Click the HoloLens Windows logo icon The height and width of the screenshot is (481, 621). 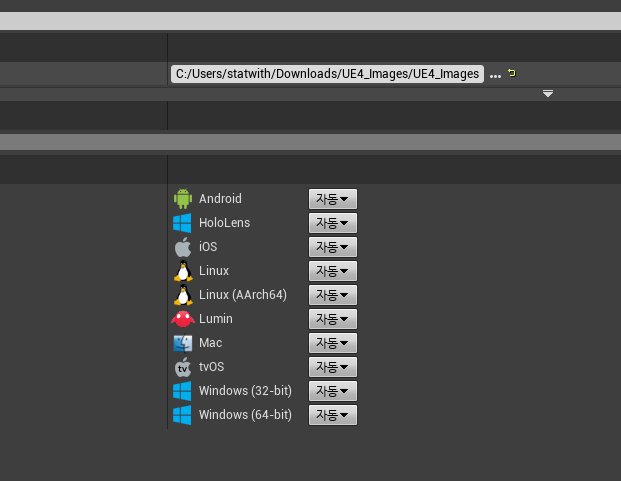[182, 223]
